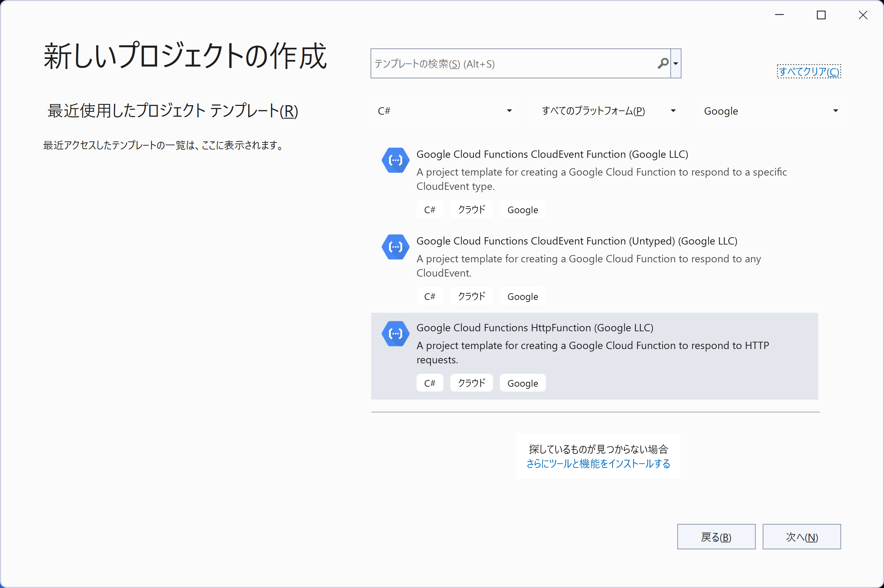Click Google tag under CloudEvent Function template

point(523,210)
